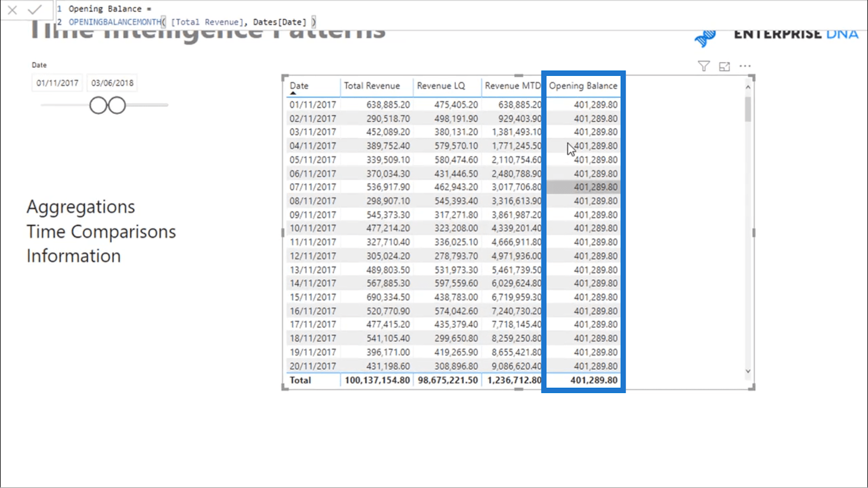Click the [Total Revenue] argument in formula
The image size is (868, 488).
pos(207,22)
